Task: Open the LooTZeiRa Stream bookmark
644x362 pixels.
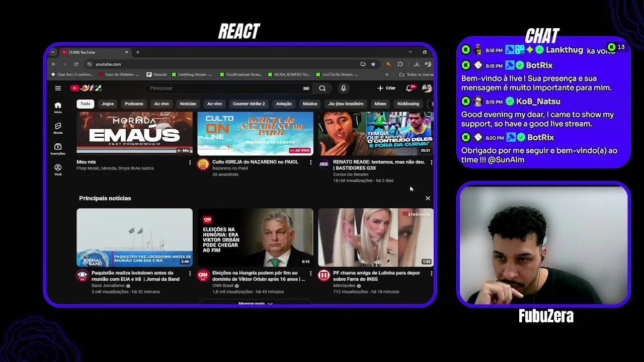Action: click(337, 74)
